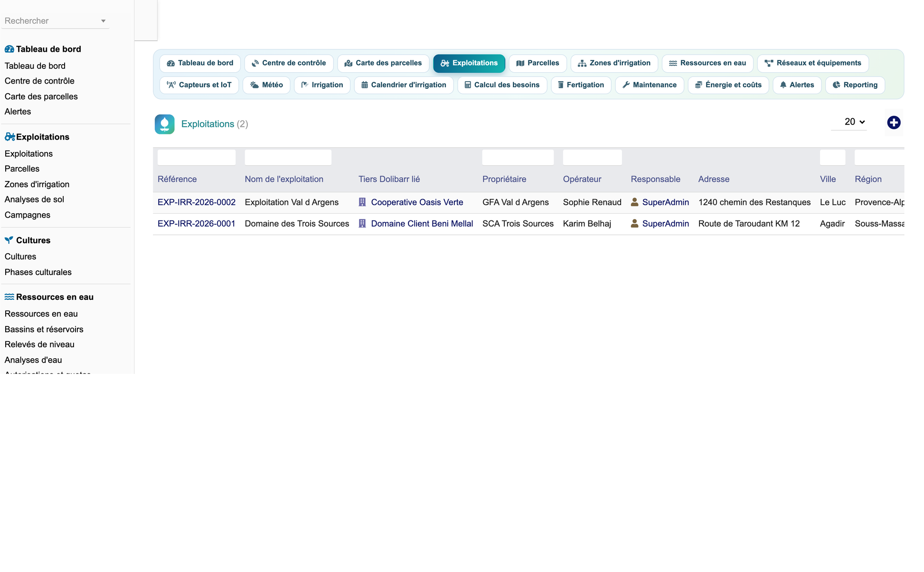The image size is (924, 572).
Task: Open SuperAdmin user in Val d Argens row
Action: (665, 202)
